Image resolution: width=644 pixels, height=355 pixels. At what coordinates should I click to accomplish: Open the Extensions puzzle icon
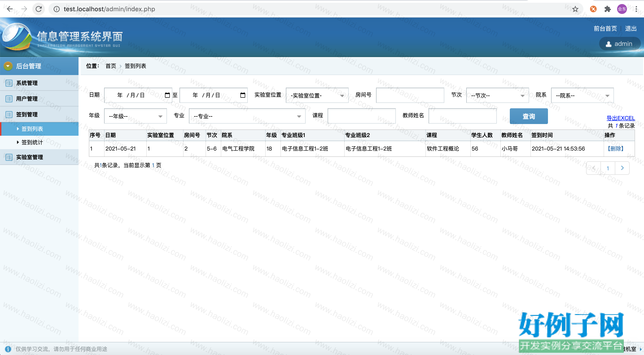pyautogui.click(x=608, y=9)
